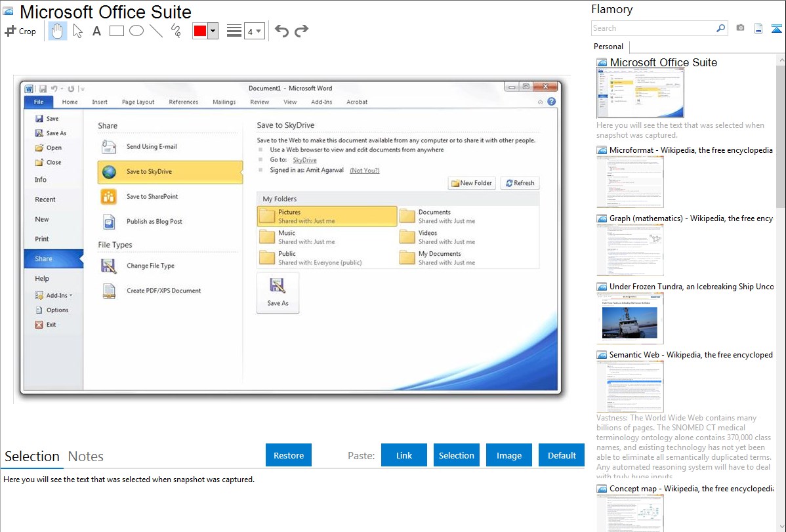Open the Semantic Web snapshot thumbnail
Viewport: 786px width, 532px height.
(630, 386)
